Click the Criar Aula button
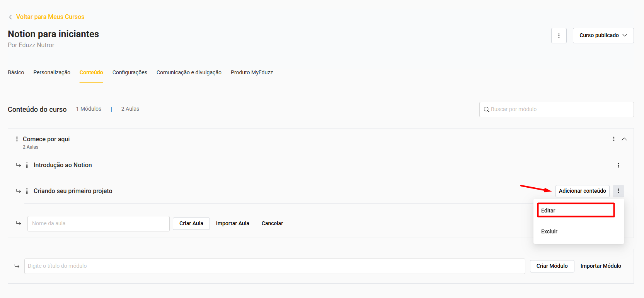Viewport: 644px width, 298px height. pyautogui.click(x=191, y=224)
